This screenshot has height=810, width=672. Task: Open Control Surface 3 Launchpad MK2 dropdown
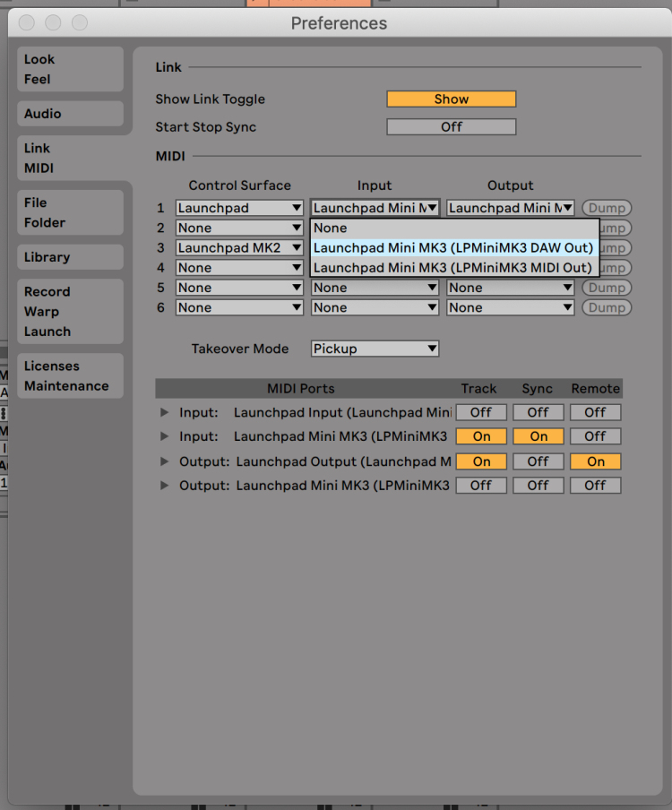[239, 247]
